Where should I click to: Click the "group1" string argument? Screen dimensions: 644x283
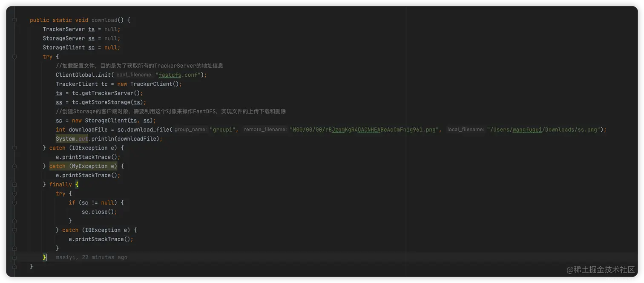click(x=222, y=130)
